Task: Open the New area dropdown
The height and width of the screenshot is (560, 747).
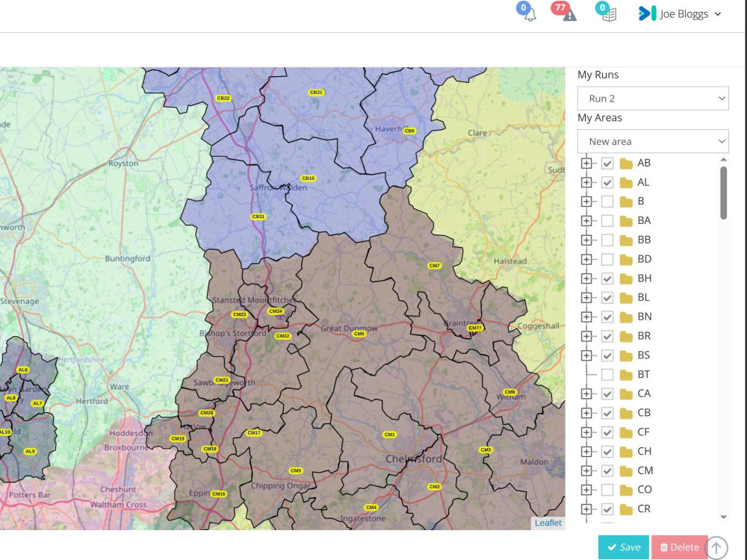Action: [653, 141]
